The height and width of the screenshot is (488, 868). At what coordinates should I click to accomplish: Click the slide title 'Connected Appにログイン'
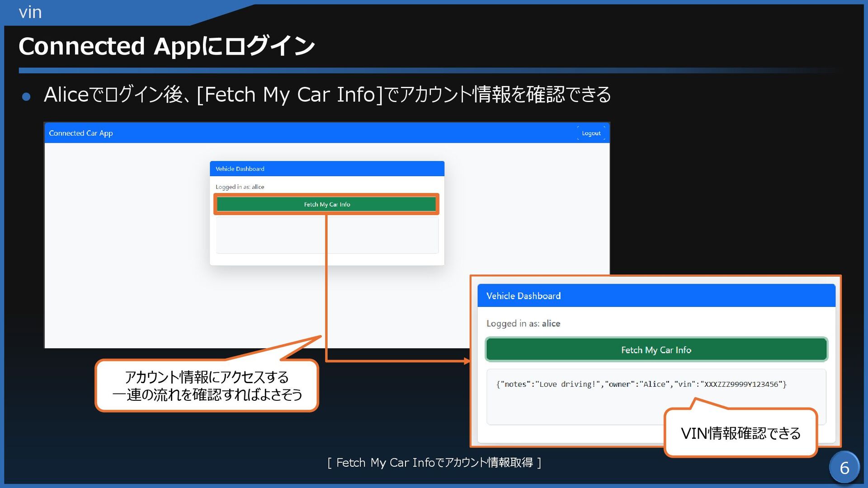(x=166, y=46)
